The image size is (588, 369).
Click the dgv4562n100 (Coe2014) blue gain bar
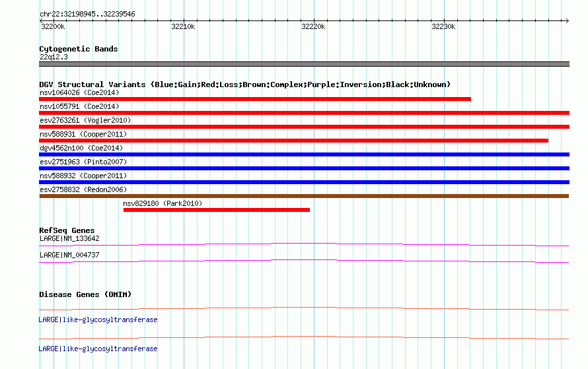(x=304, y=154)
